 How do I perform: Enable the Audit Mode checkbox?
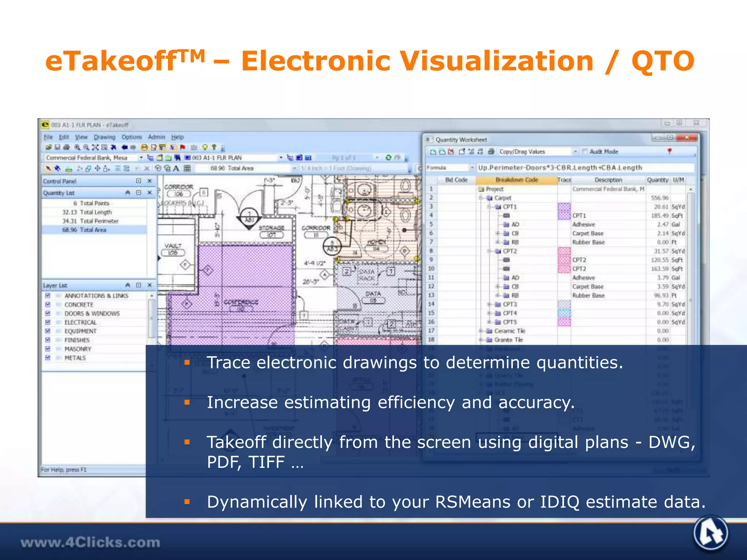585,152
